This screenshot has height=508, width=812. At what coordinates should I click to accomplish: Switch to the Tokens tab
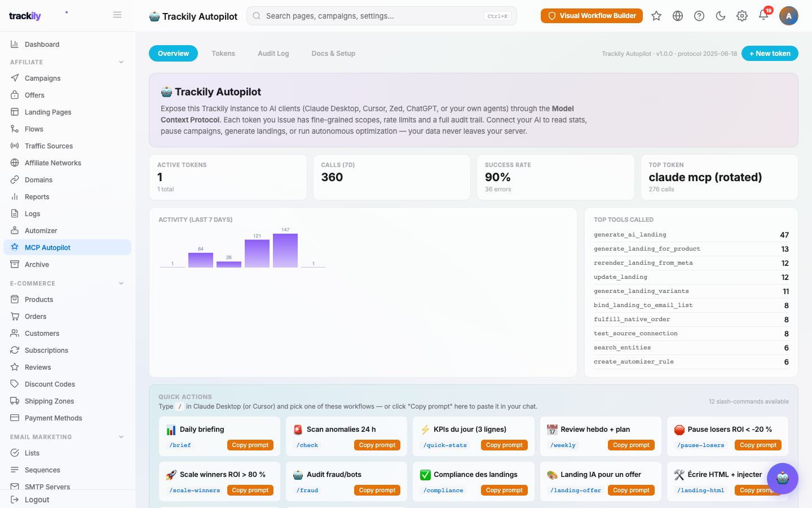[x=223, y=54]
